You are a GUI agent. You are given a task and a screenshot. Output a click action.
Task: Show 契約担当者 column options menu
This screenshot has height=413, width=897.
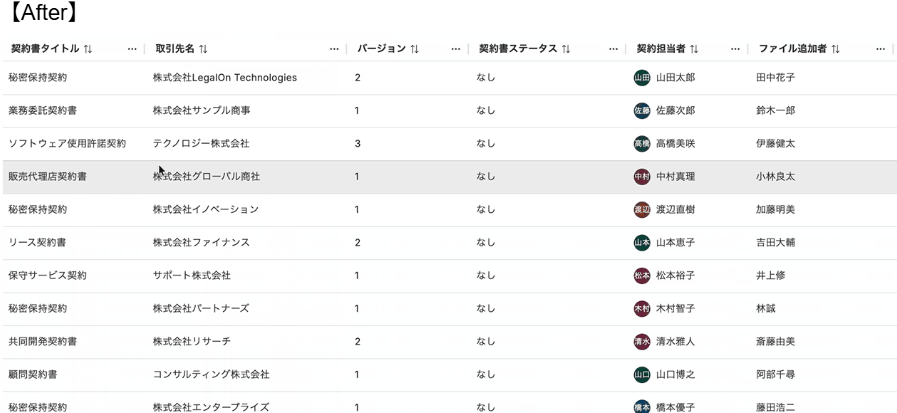[735, 49]
